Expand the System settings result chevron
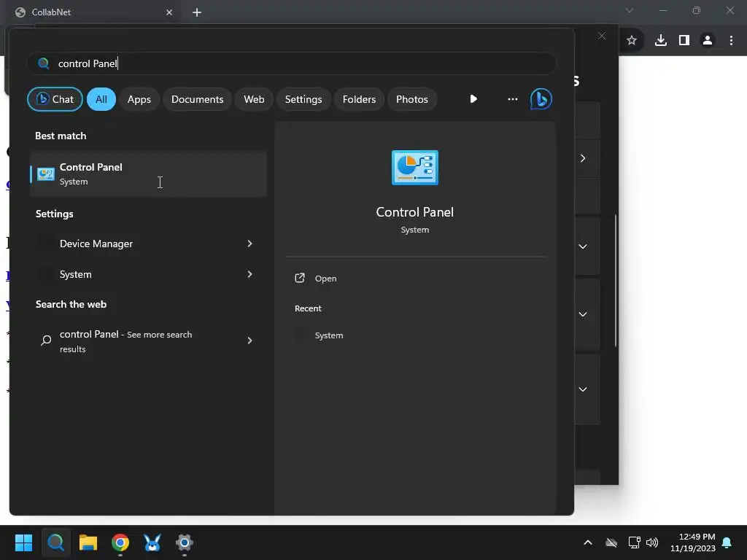The height and width of the screenshot is (560, 747). coord(249,274)
